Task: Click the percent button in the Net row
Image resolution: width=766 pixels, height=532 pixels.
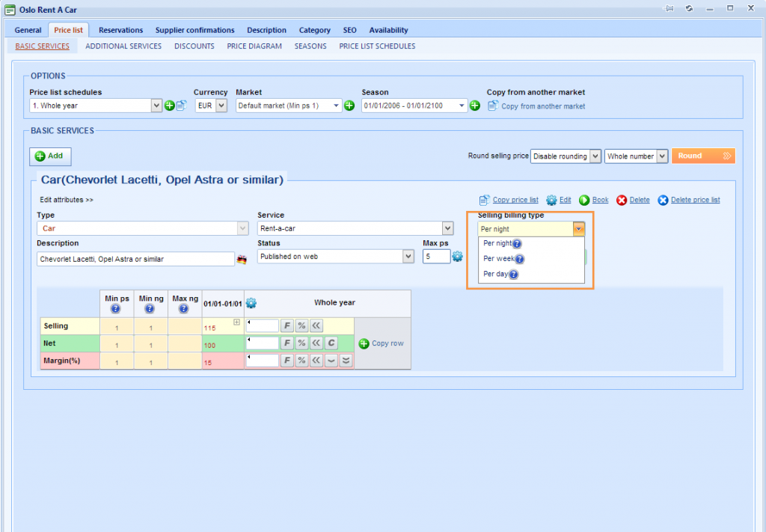Action: coord(301,343)
